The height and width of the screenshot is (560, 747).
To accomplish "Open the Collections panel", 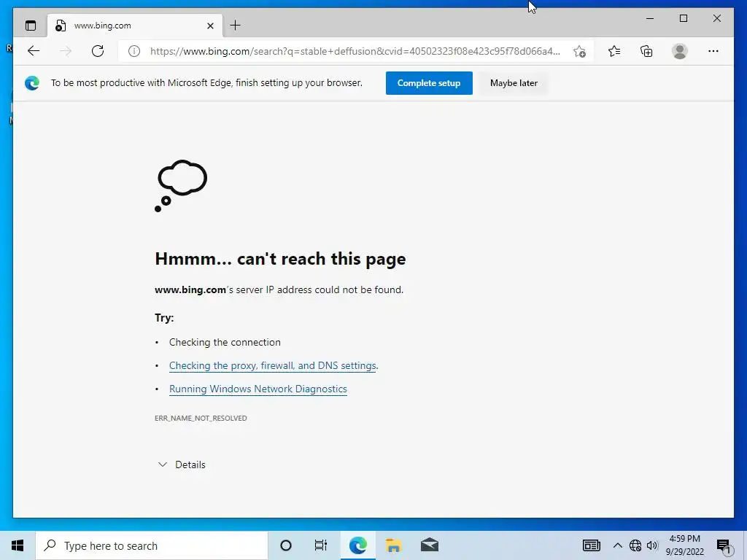I will tap(646, 51).
